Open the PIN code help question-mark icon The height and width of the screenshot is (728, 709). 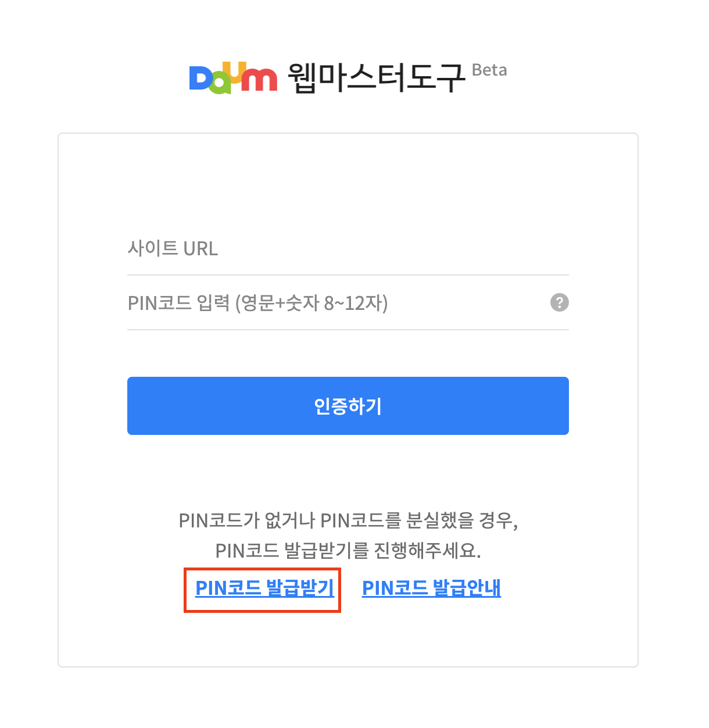(559, 302)
